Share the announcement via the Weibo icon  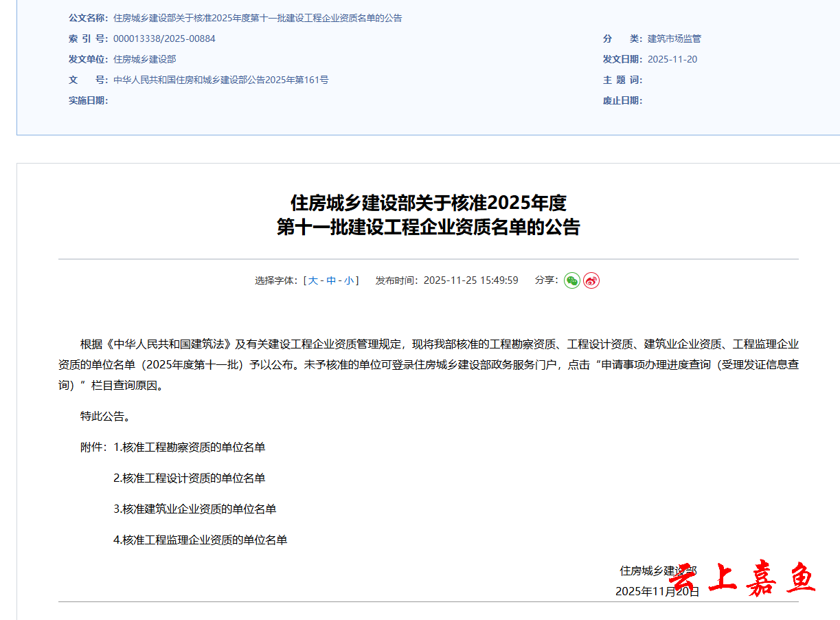pyautogui.click(x=591, y=280)
